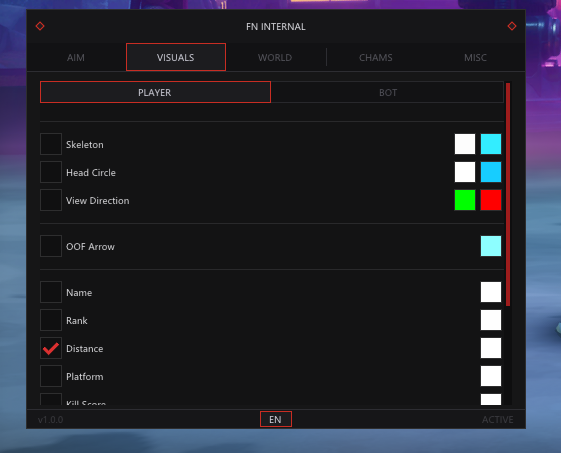Open the Platform row color swatch
Viewport: 561px width, 453px height.
point(491,376)
